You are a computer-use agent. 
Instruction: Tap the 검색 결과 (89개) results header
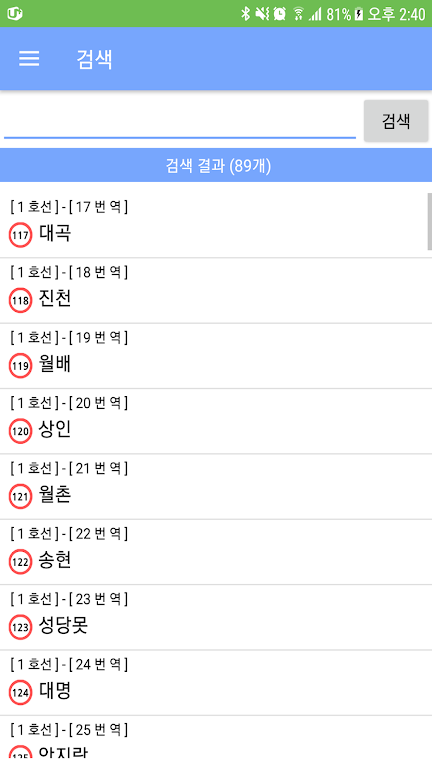click(216, 166)
